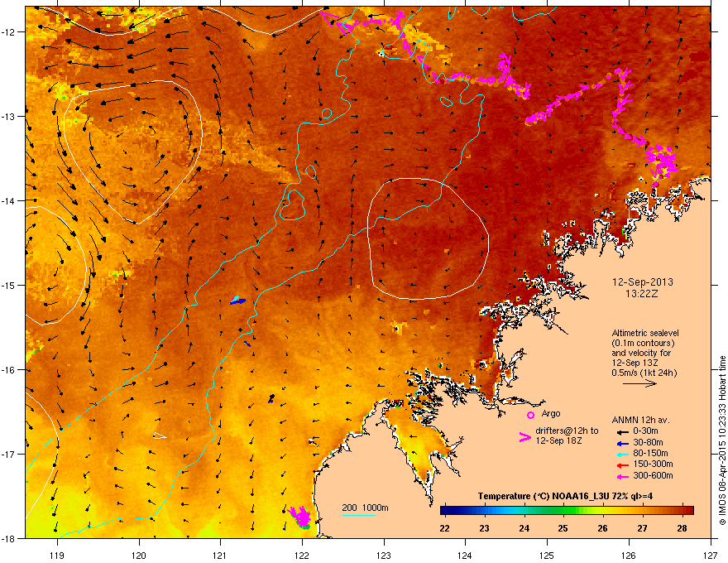This screenshot has width=728, height=563.
Task: Click the "(0.1m contours)" caption line
Action: click(x=643, y=343)
